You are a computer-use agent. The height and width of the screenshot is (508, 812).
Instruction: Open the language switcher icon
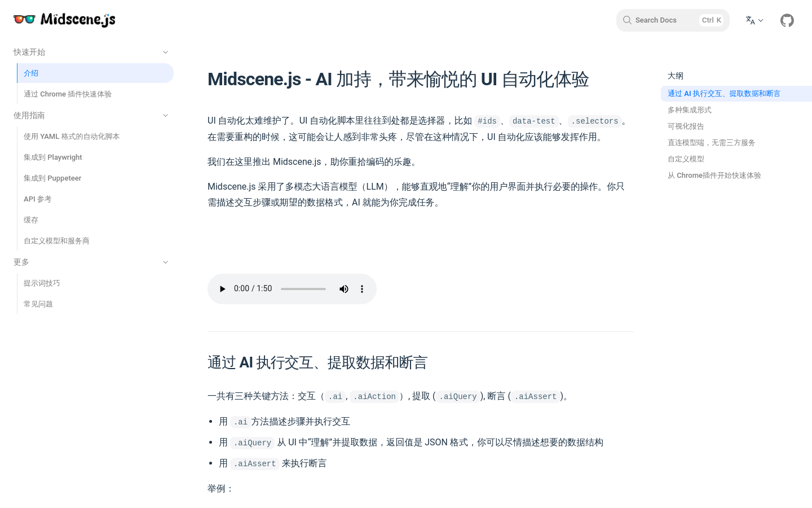click(753, 20)
